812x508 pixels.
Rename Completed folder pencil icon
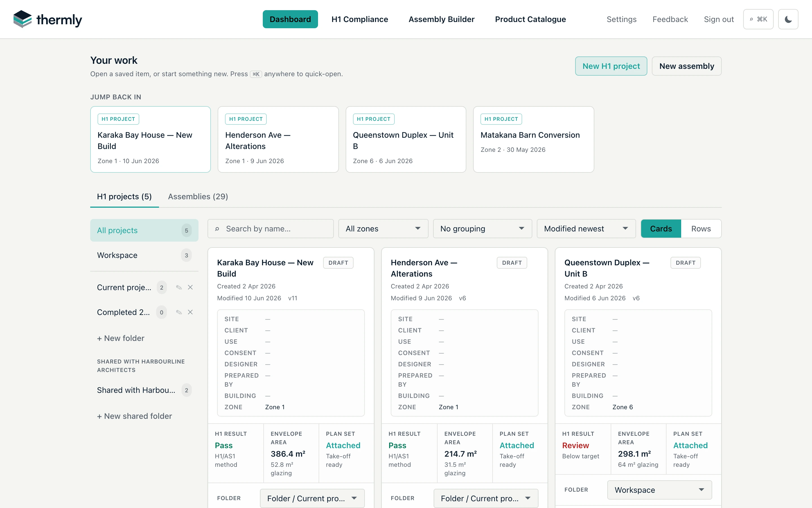[179, 312]
